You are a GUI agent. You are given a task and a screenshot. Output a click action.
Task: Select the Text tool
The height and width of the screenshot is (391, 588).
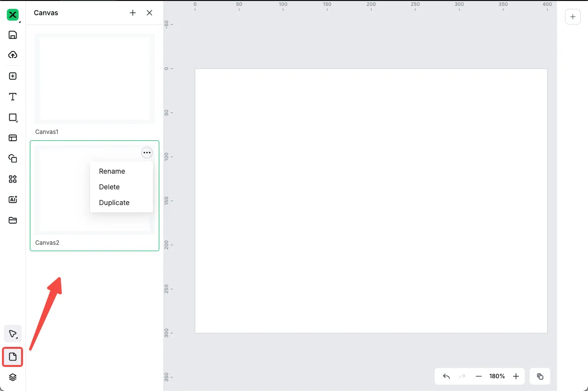coord(13,97)
